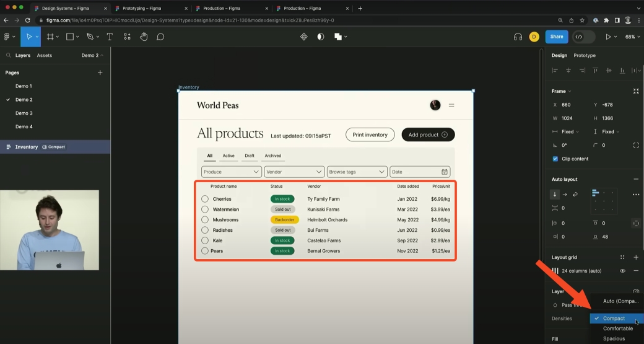The height and width of the screenshot is (344, 644).
Task: Click the Resize to fit icon
Action: click(636, 91)
